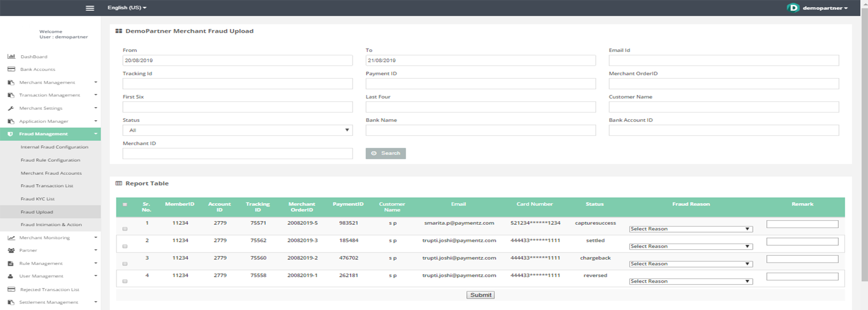Click the Fraud Management shield icon
Viewport: 868px width, 310px height.
tap(10, 134)
